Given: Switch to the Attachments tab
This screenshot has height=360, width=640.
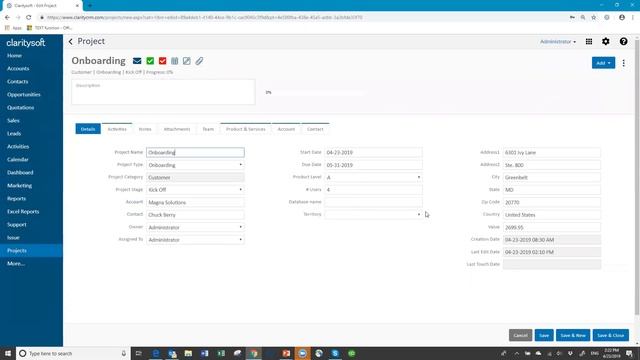Looking at the screenshot, I should [x=177, y=129].
